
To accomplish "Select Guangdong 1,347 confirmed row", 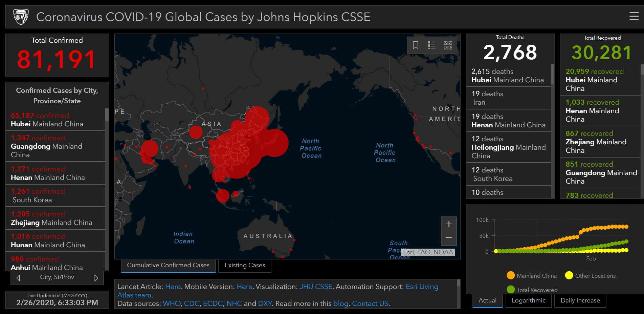I will click(x=55, y=146).
